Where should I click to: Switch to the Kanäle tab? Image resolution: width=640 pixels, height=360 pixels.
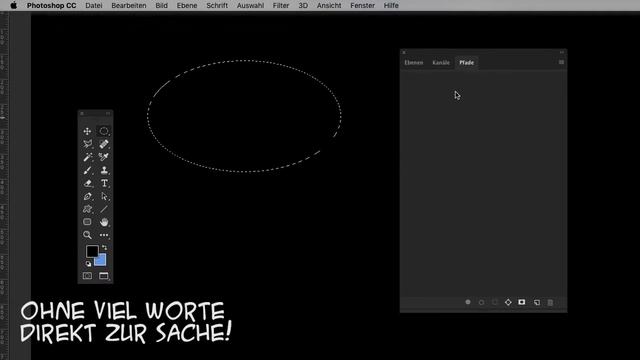pyautogui.click(x=441, y=62)
